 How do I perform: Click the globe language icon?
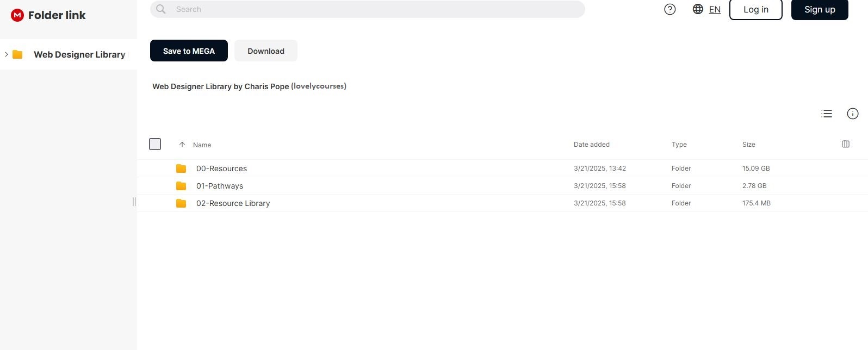[698, 9]
